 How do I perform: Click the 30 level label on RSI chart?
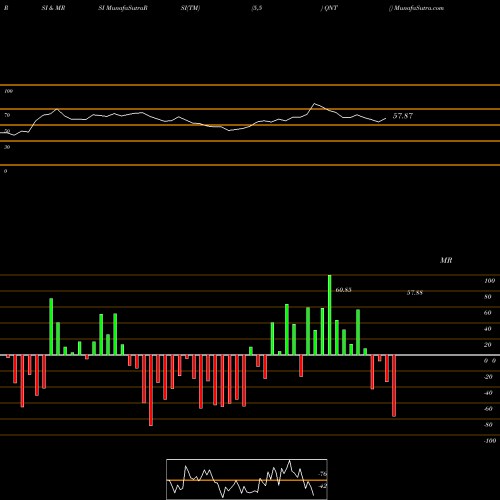point(7,147)
